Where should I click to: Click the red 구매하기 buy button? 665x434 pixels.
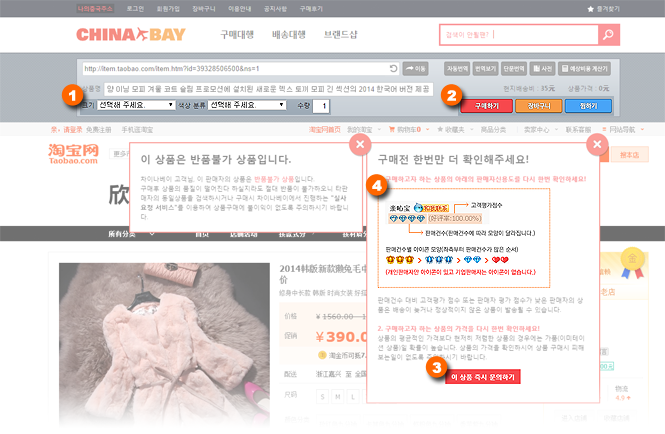click(x=486, y=106)
